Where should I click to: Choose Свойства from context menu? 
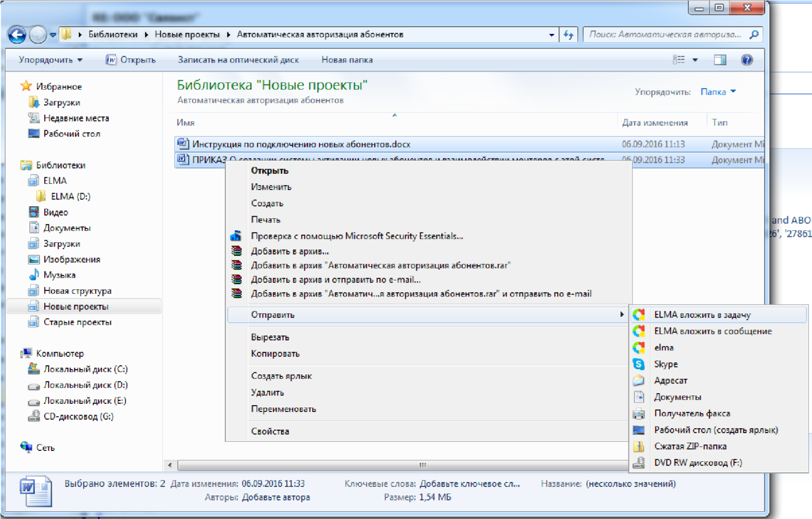pos(270,432)
